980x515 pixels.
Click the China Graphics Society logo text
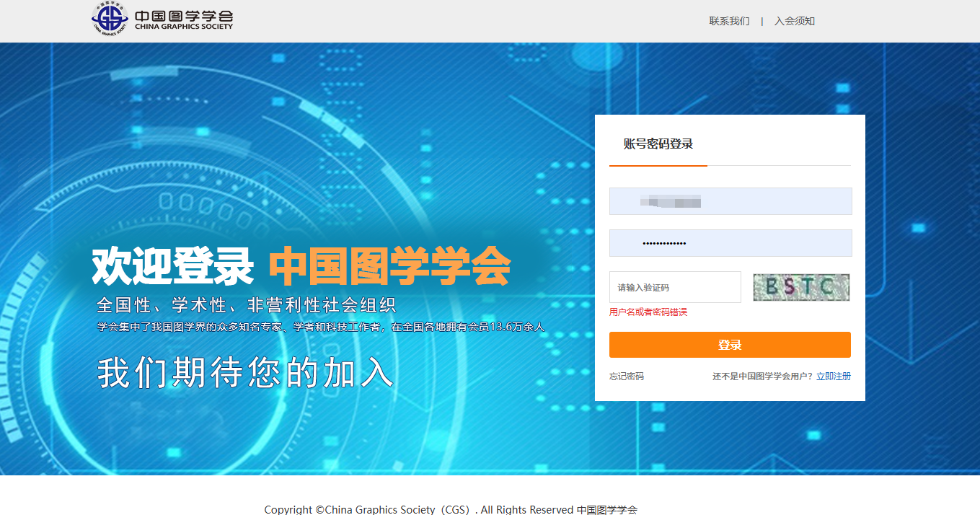184,20
